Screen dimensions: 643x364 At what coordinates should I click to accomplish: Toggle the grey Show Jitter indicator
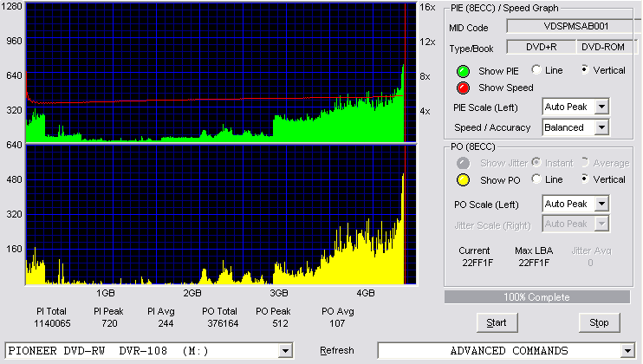point(463,163)
